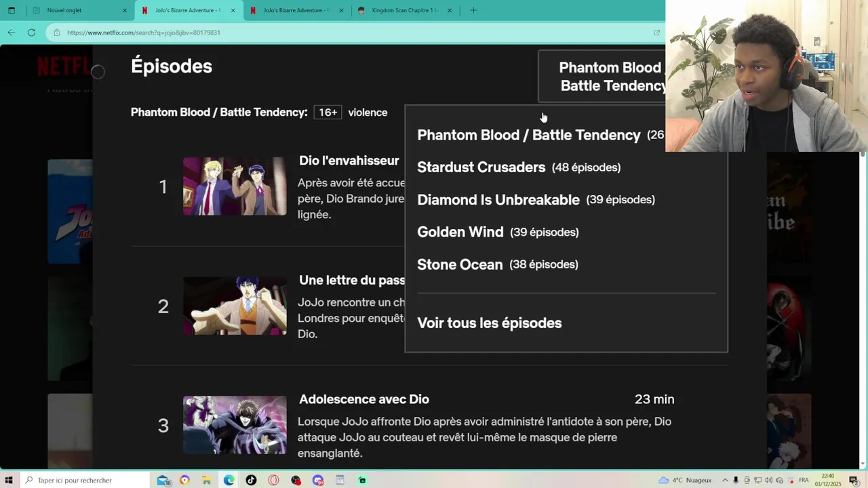Reload the Netflix page
The height and width of the screenshot is (488, 868).
pos(31,33)
